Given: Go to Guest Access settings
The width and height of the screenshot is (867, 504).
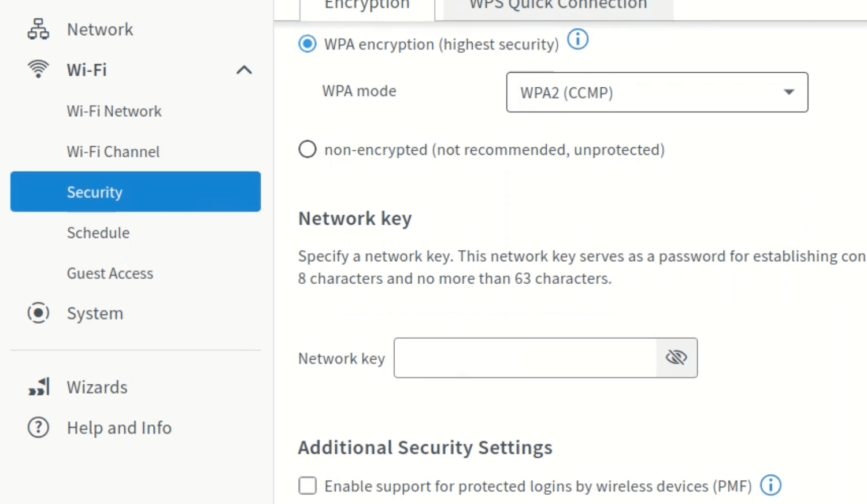Looking at the screenshot, I should pos(110,273).
